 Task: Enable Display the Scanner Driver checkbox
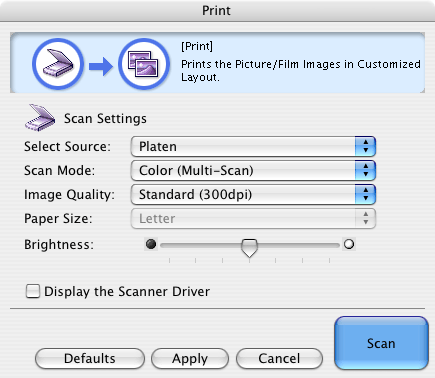tap(33, 291)
